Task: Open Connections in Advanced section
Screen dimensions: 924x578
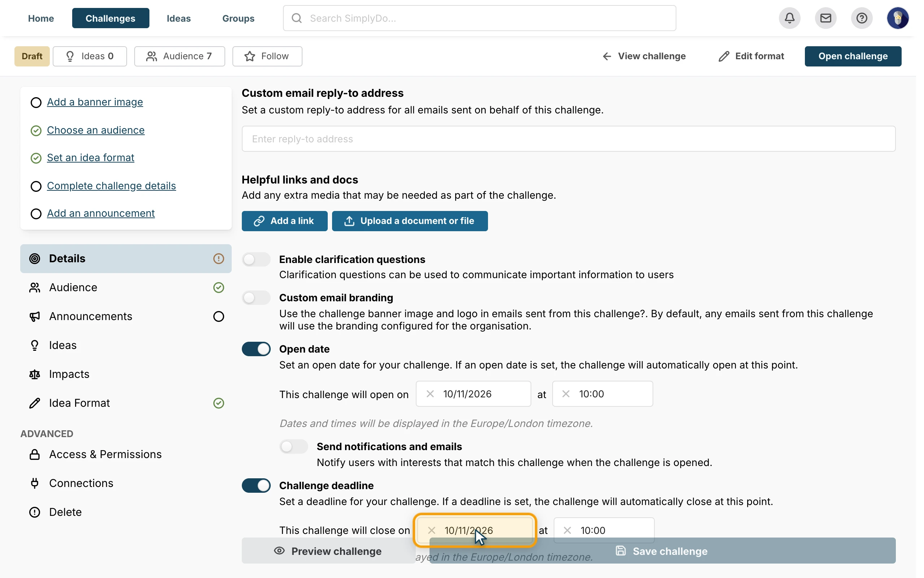Action: (126, 483)
